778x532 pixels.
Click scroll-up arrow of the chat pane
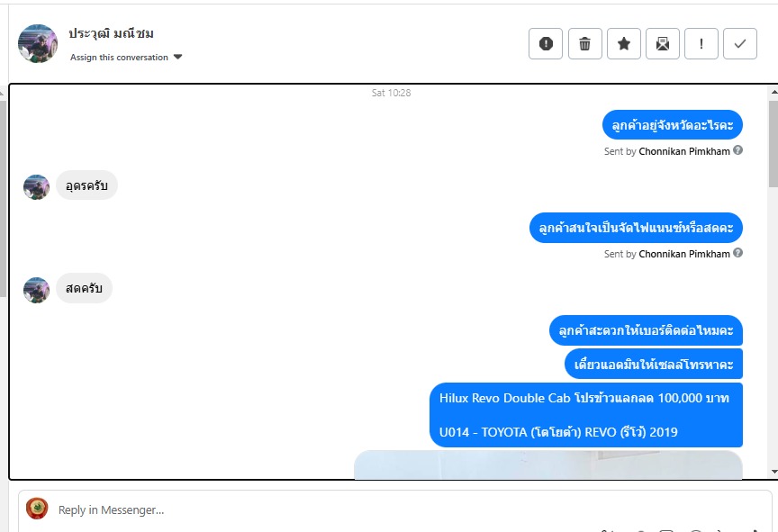(x=774, y=92)
